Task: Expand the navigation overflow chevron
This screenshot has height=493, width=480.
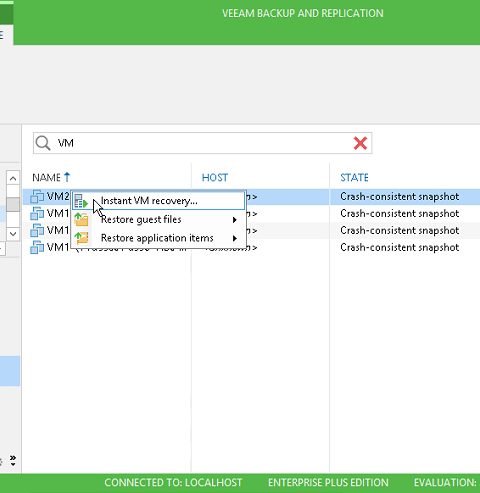Action: coord(13,460)
